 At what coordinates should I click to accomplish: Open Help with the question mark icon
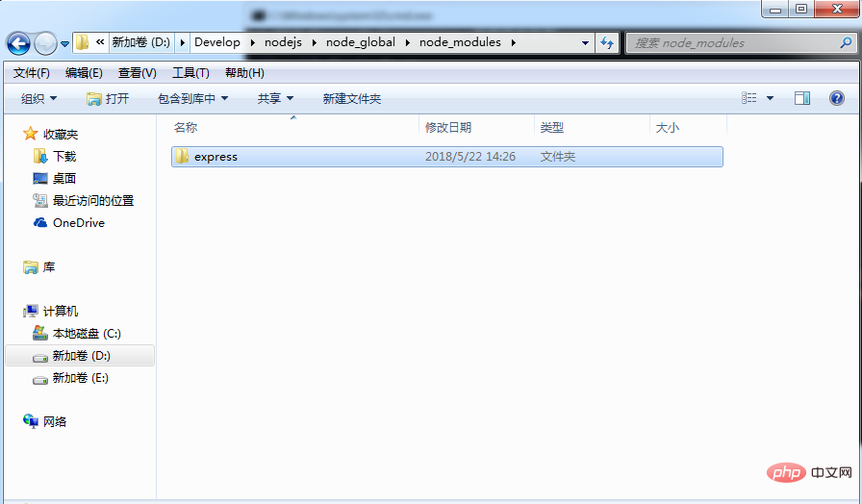tap(837, 98)
